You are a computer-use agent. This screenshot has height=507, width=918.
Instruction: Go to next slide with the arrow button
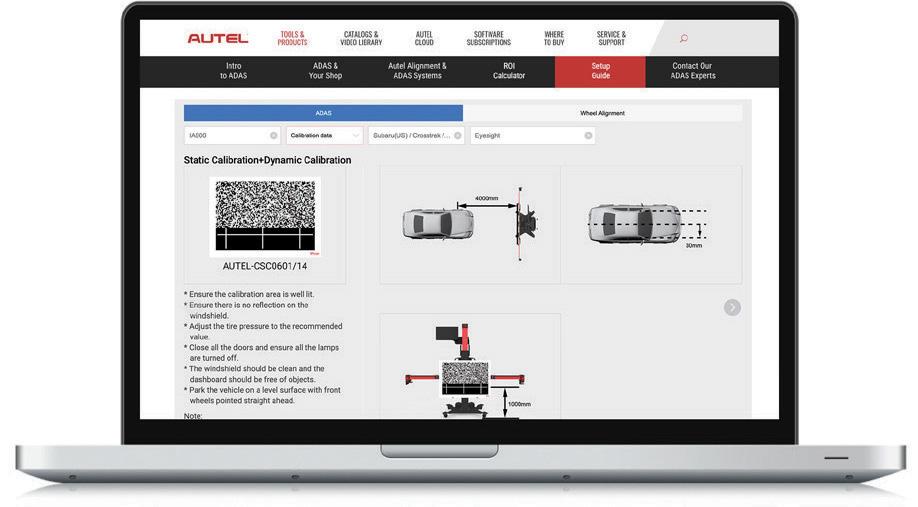[x=732, y=307]
